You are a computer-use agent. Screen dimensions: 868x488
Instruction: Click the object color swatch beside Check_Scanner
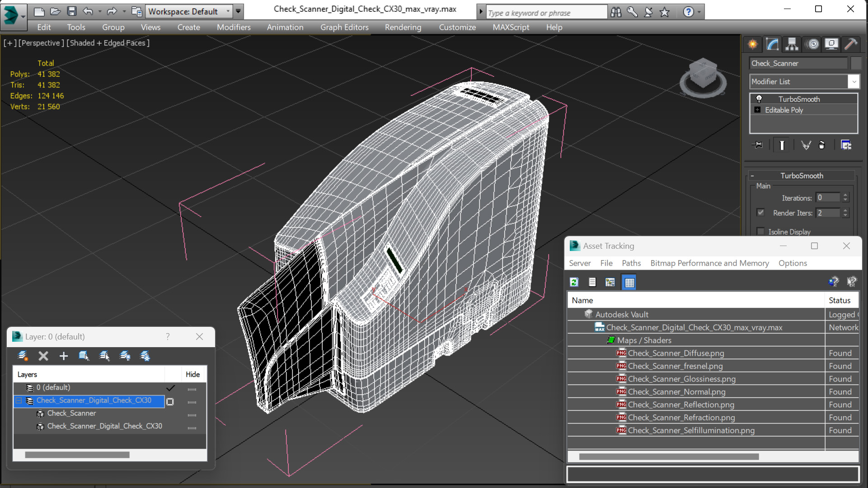(x=856, y=63)
